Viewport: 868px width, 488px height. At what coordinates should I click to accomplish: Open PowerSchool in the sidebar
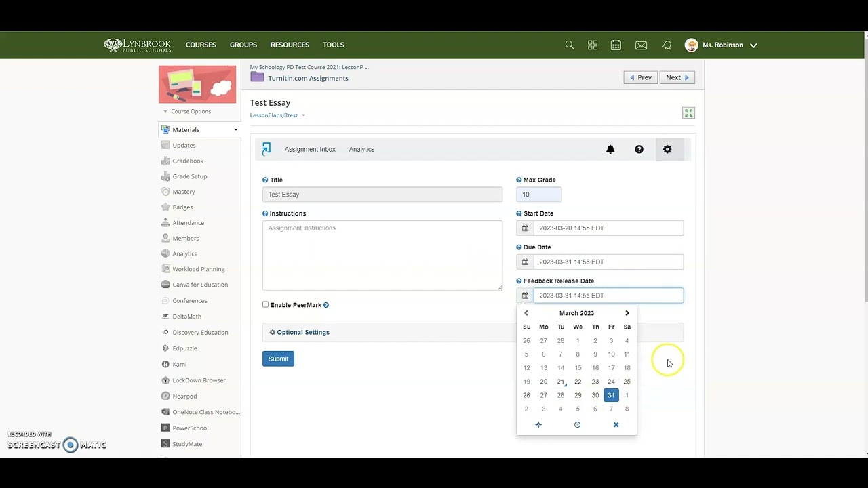tap(191, 428)
